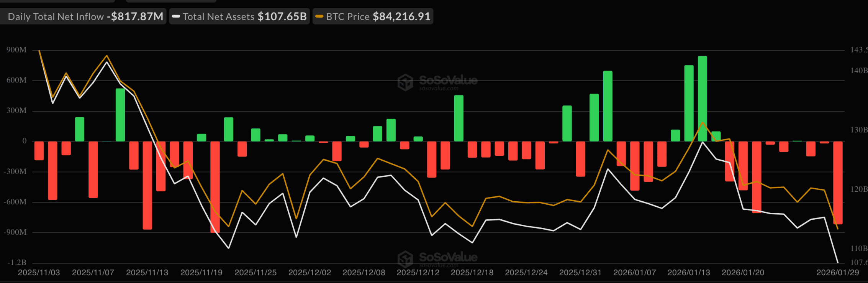This screenshot has width=868, height=283.
Task: Click the $84,216.91 BTC Price value
Action: tap(401, 16)
